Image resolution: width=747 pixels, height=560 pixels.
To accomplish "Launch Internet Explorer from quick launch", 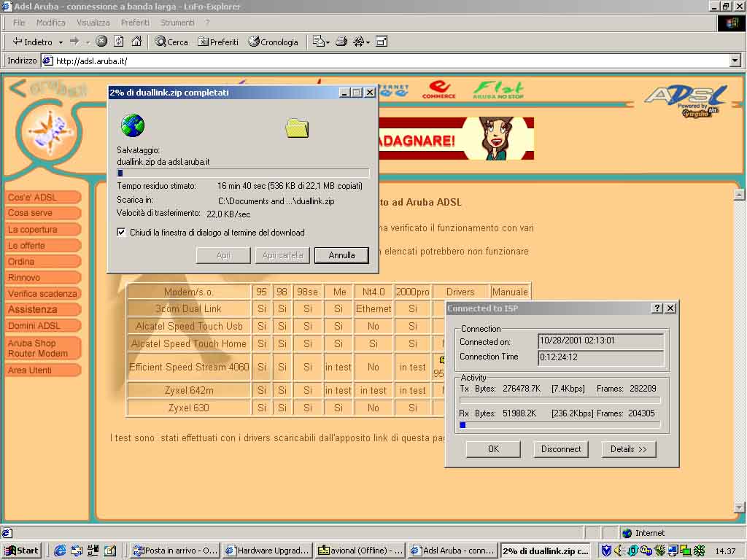I will click(60, 551).
